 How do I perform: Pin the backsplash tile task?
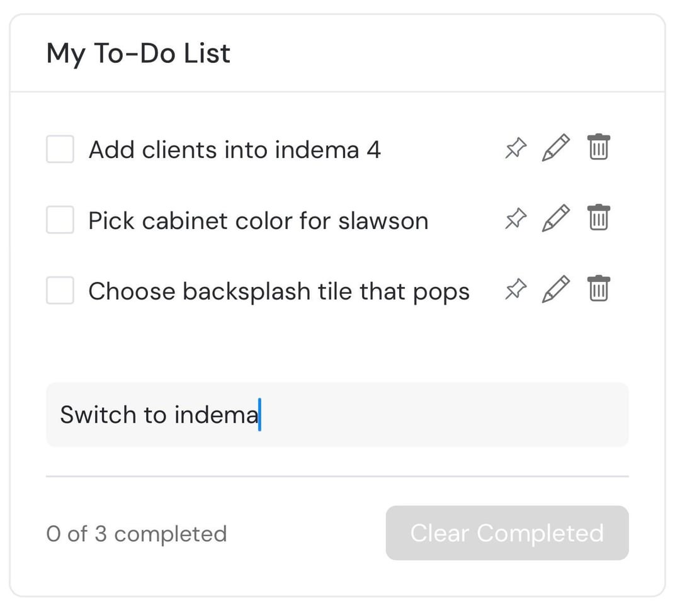tap(516, 289)
